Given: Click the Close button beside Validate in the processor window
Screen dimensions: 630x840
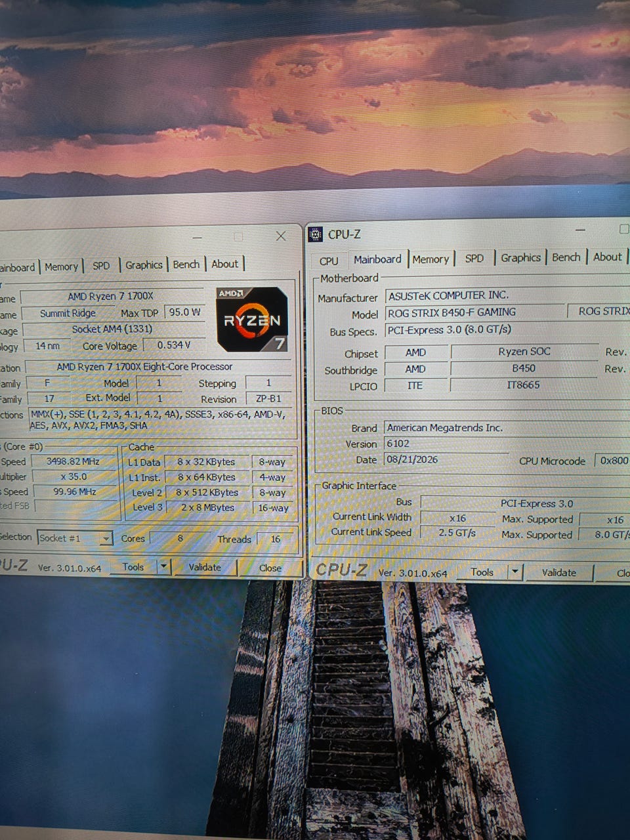Looking at the screenshot, I should tap(270, 568).
